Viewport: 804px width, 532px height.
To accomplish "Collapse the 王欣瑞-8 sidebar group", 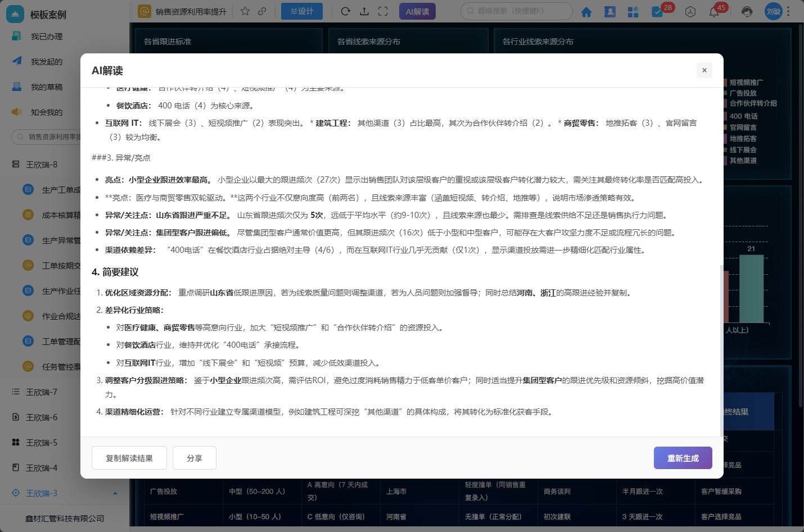I will pyautogui.click(x=41, y=165).
